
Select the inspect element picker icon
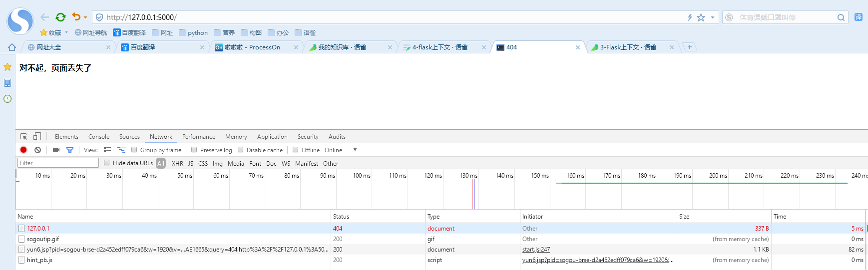pos(23,137)
